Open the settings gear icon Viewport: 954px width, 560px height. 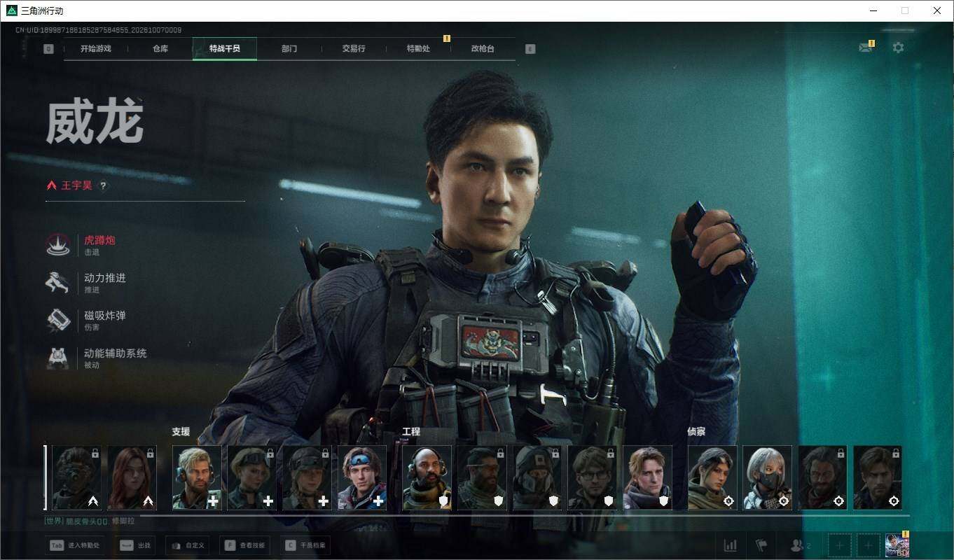898,48
